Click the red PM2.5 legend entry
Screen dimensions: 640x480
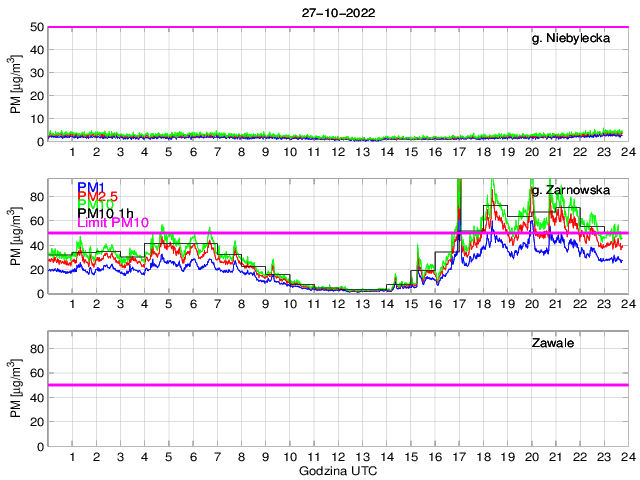tap(97, 197)
